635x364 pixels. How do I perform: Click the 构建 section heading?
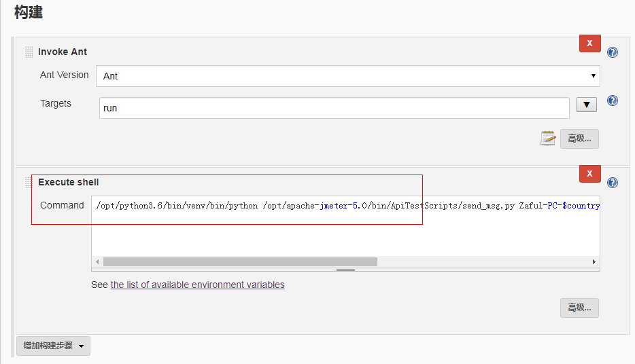click(29, 12)
